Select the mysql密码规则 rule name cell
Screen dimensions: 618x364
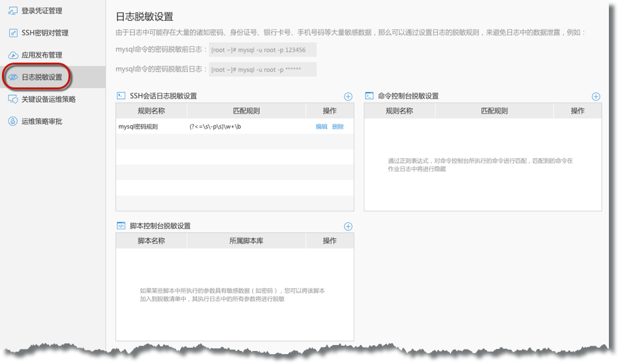coord(138,127)
